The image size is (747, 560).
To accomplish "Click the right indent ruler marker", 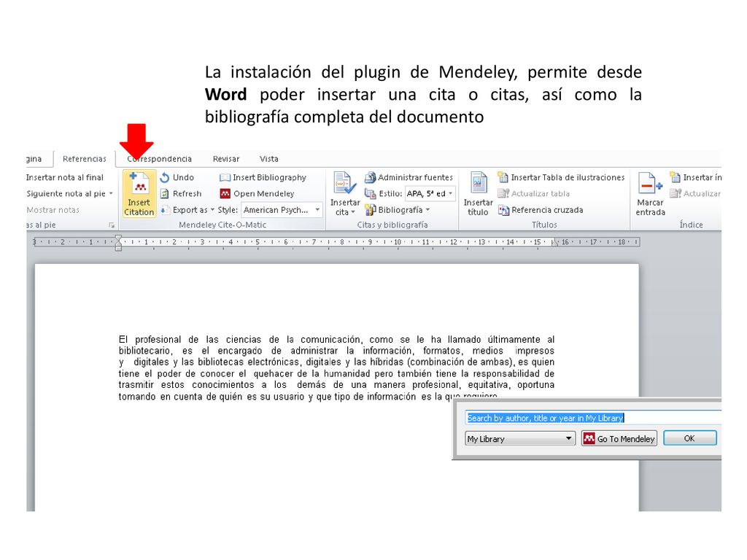I will coord(554,243).
